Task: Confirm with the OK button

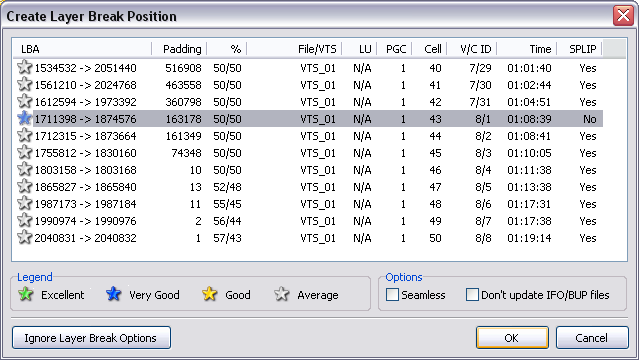Action: (512, 338)
